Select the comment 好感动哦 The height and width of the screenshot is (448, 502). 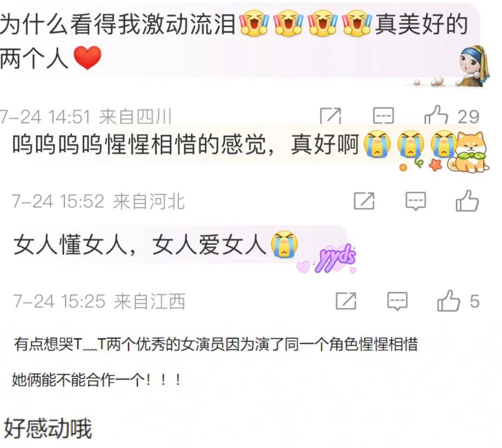pos(48,428)
